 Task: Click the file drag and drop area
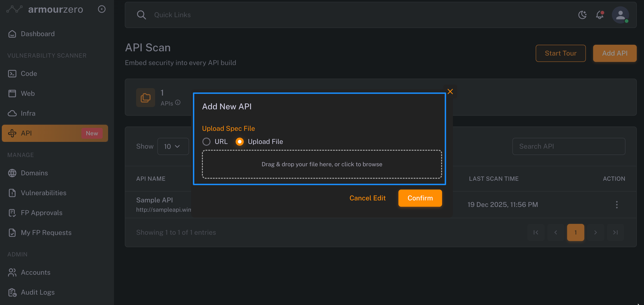322,164
